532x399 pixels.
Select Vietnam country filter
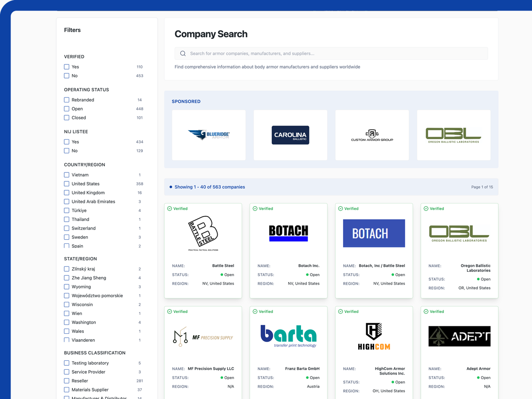(x=66, y=175)
